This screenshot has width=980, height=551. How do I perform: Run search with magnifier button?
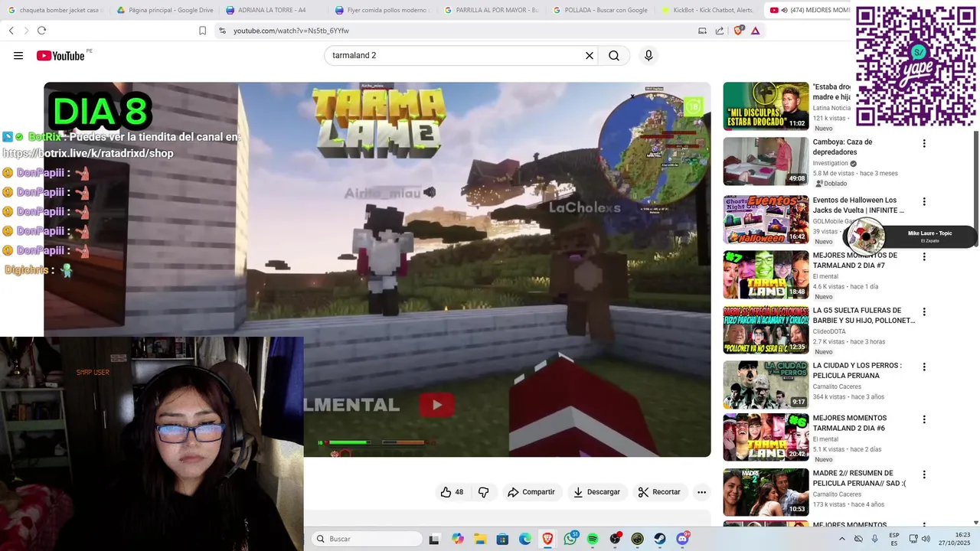pos(614,56)
